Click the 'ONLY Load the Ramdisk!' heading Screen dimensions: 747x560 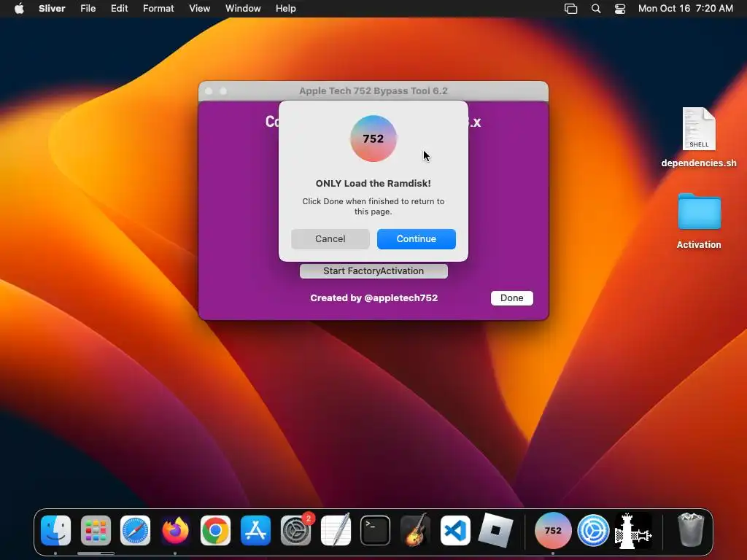click(373, 183)
